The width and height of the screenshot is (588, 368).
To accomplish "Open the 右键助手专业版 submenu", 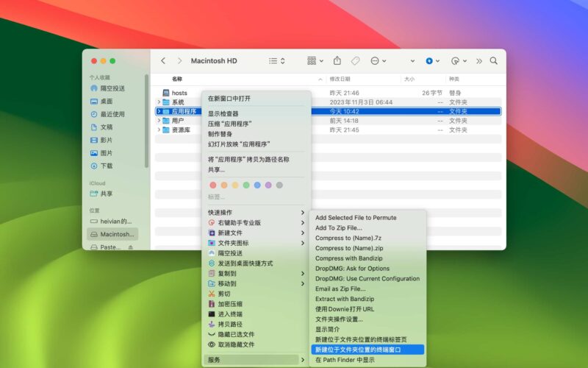I will pos(257,223).
